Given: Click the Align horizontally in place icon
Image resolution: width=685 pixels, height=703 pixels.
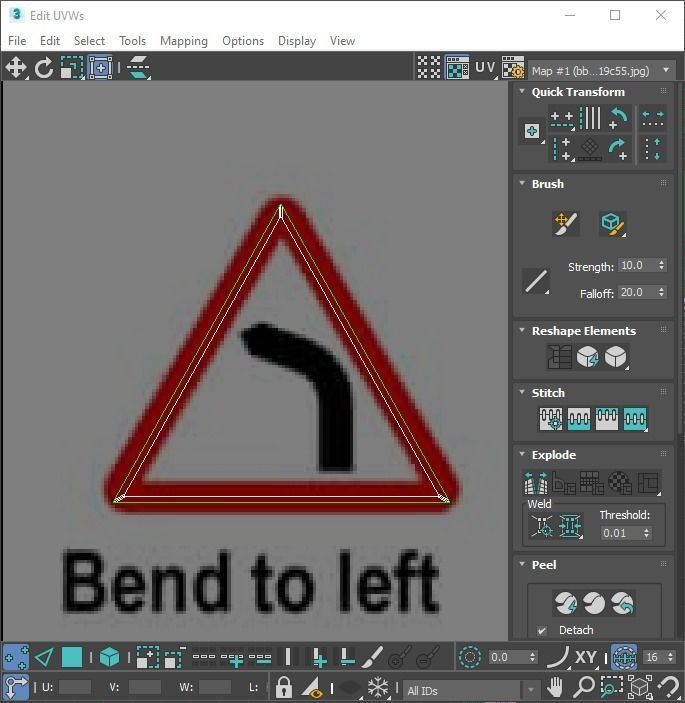Looking at the screenshot, I should tap(563, 119).
